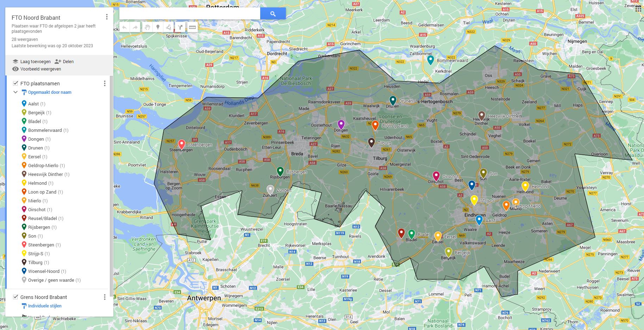Click the Undo arrow
Viewport: 644px width, 330px height.
(x=125, y=27)
